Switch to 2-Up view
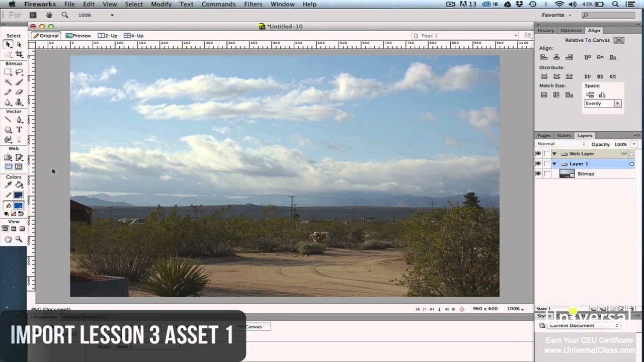 (x=108, y=36)
